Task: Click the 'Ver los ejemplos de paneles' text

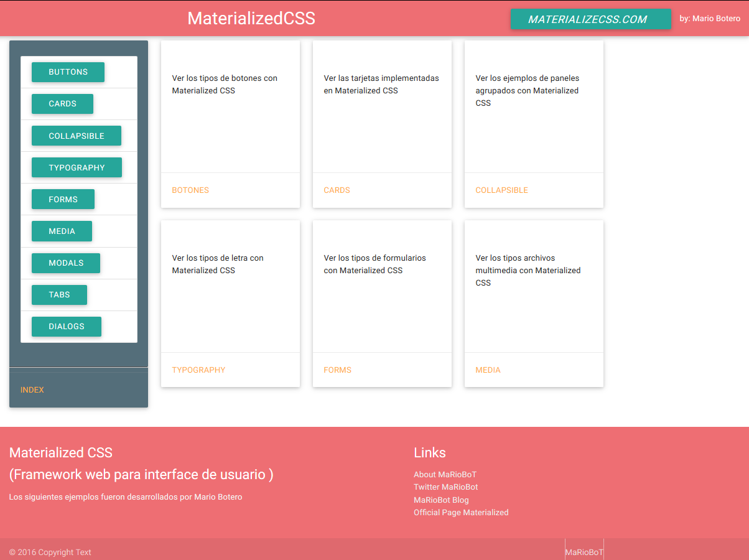Action: [528, 91]
